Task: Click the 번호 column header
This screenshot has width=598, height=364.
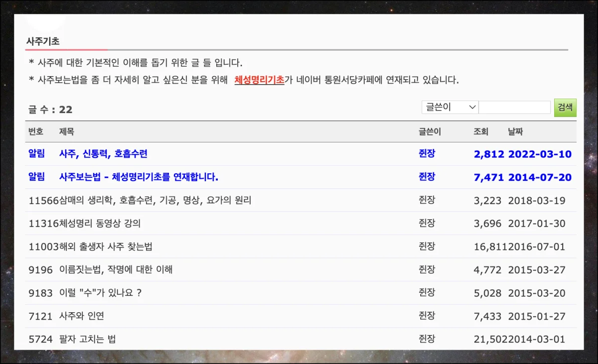Action: click(36, 132)
